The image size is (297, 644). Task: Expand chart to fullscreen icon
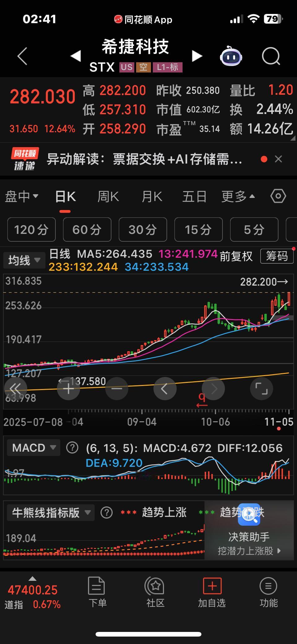point(261,388)
